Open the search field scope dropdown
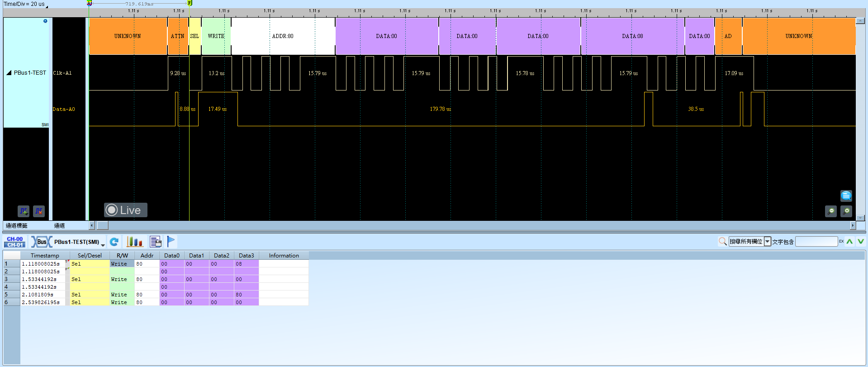Image resolution: width=868 pixels, height=367 pixels. tap(768, 242)
